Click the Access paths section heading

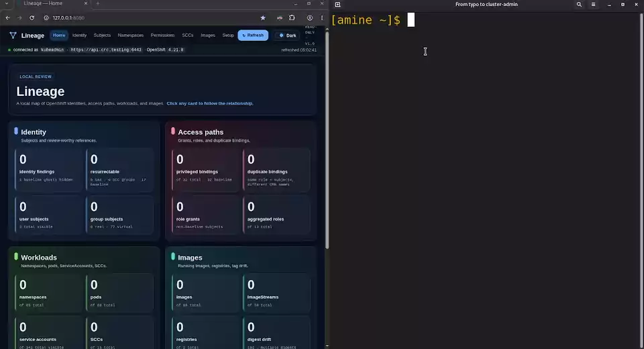(201, 132)
